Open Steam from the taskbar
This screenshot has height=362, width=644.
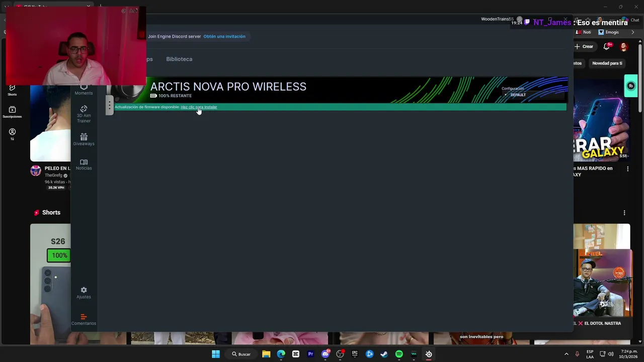tap(384, 354)
